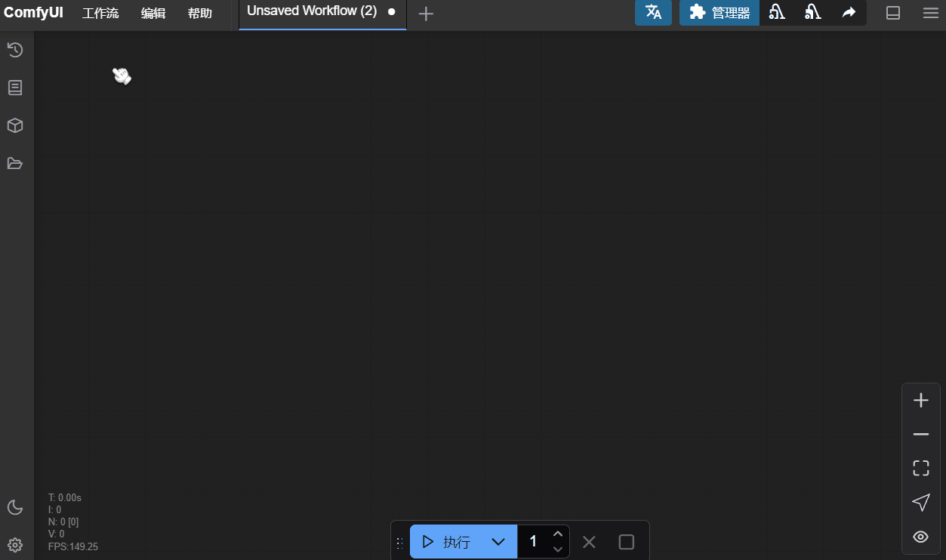The height and width of the screenshot is (560, 946).
Task: Click the first VRAM cleanup icon
Action: (777, 13)
